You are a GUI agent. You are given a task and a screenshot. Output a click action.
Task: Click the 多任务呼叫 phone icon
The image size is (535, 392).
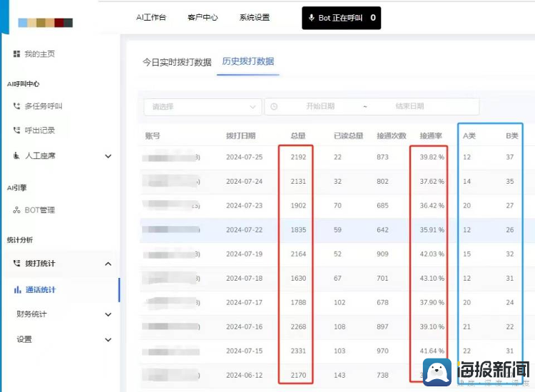16,106
